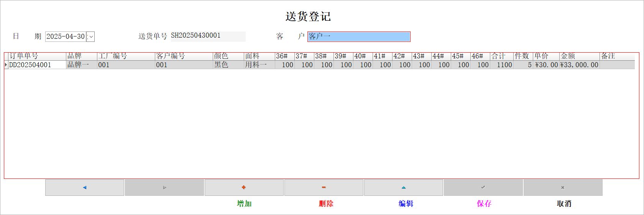This screenshot has width=644, height=215.
Task: Click the 合计 column header
Action: (x=502, y=56)
